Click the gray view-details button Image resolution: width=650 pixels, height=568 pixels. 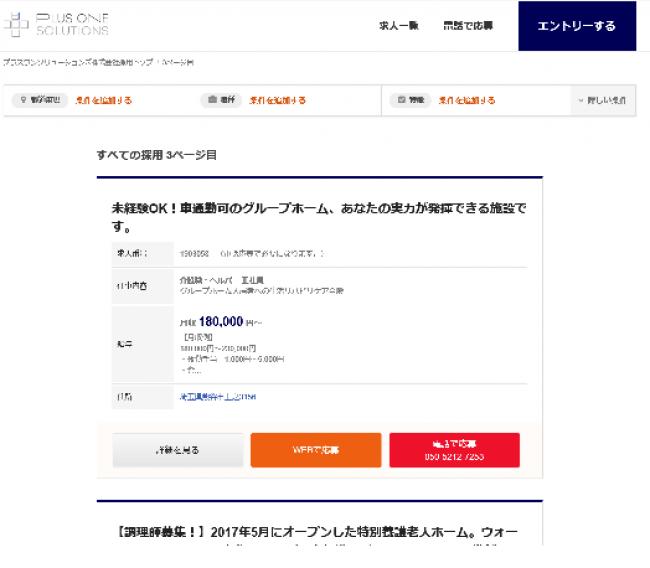(178, 450)
